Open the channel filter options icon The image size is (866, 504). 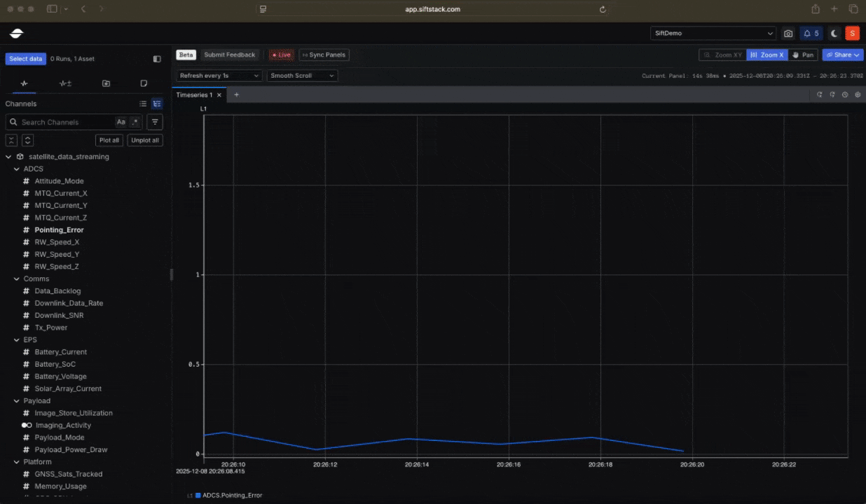coord(155,122)
